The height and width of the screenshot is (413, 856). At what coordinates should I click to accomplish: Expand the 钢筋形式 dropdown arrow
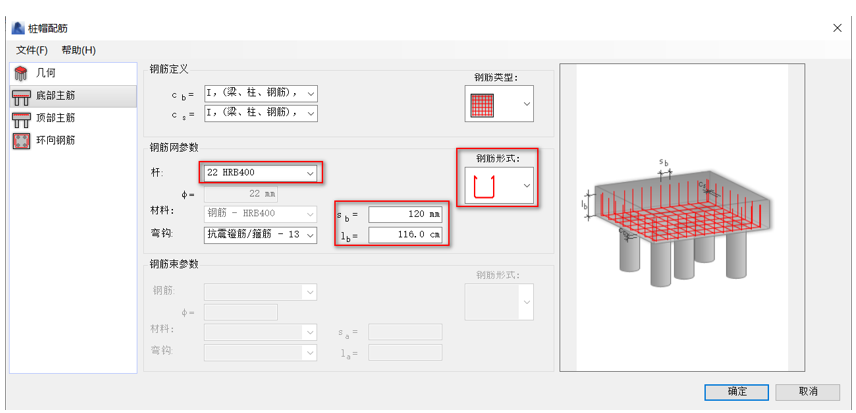(x=527, y=186)
